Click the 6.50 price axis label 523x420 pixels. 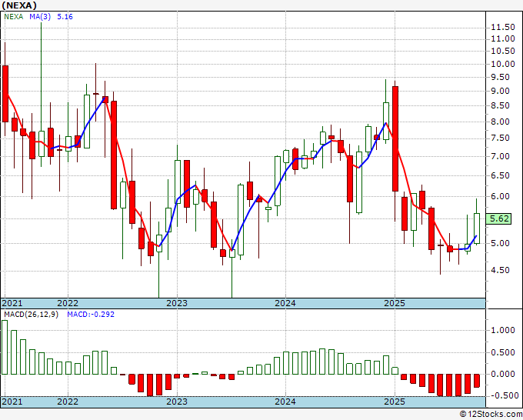(x=501, y=175)
